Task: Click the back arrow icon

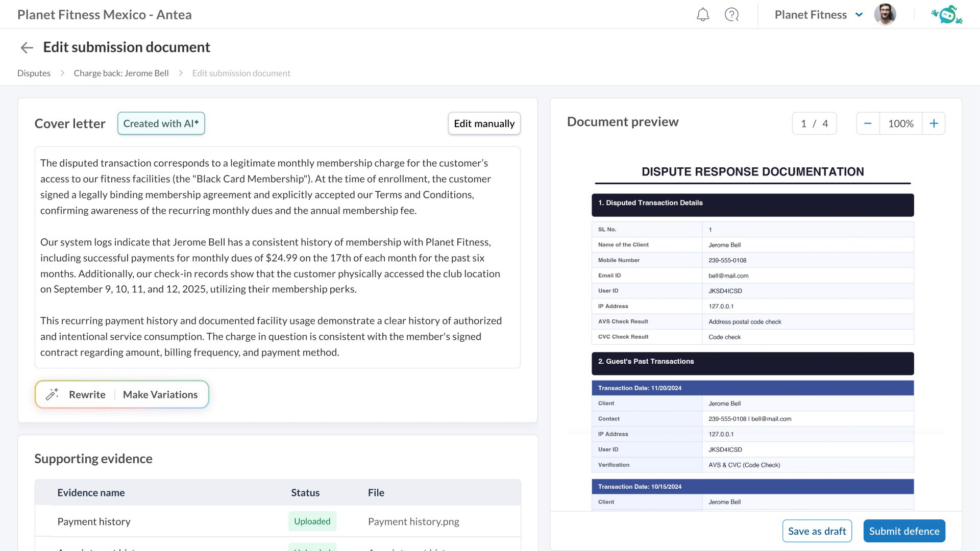Action: (x=27, y=47)
